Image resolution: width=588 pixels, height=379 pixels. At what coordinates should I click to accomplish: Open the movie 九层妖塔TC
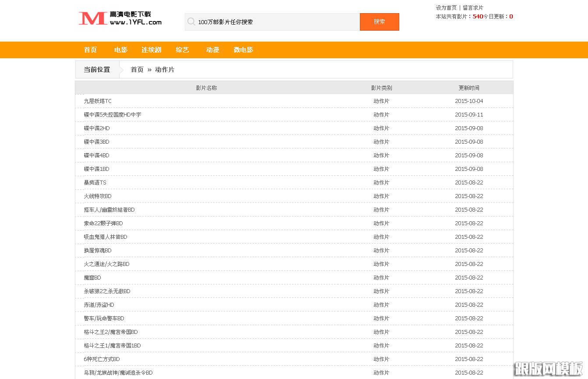pyautogui.click(x=97, y=101)
